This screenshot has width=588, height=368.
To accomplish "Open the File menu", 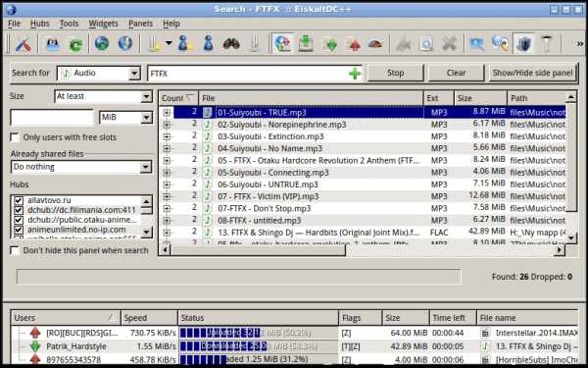I will point(15,24).
